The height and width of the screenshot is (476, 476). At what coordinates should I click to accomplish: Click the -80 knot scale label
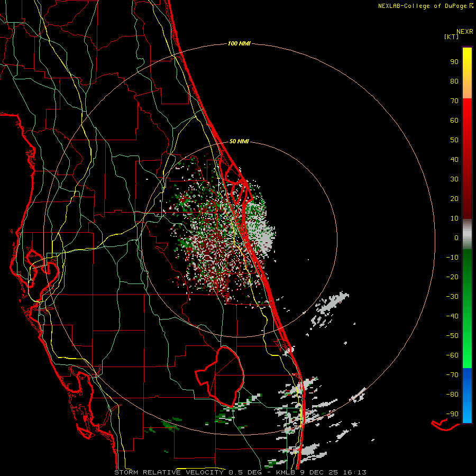[x=452, y=395]
